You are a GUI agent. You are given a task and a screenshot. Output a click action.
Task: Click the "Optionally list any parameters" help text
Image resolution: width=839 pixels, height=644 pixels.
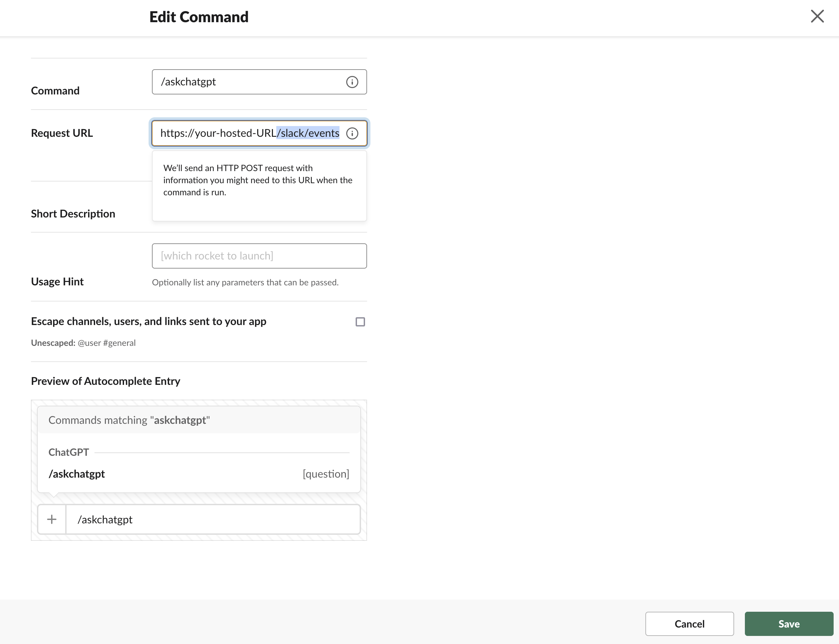pyautogui.click(x=245, y=283)
